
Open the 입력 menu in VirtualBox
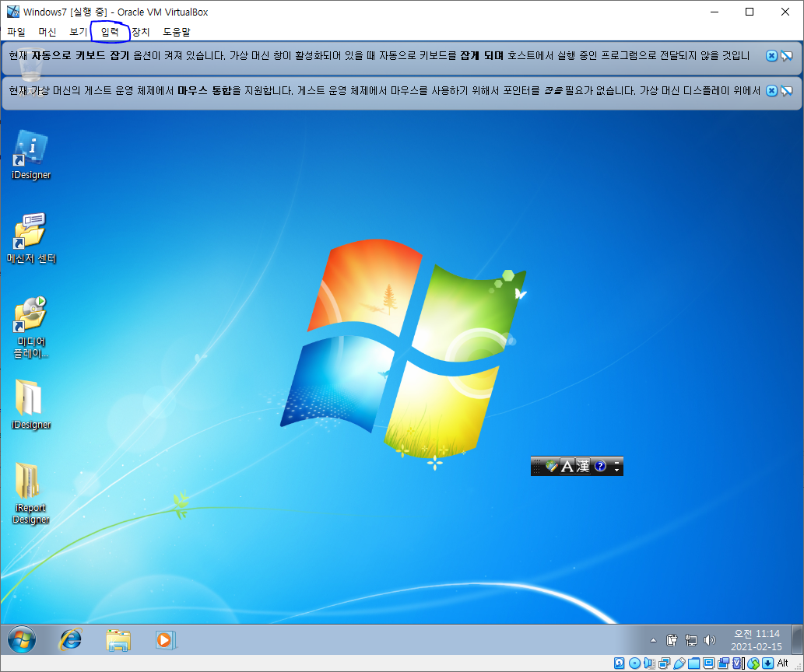pyautogui.click(x=110, y=32)
